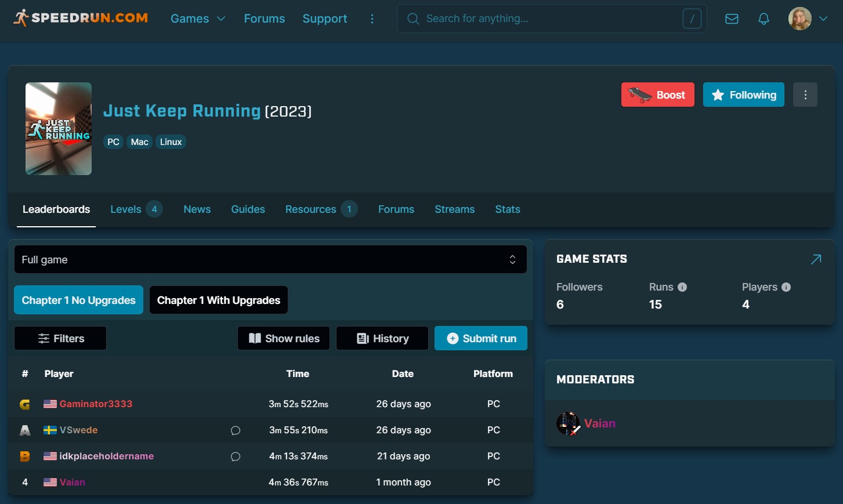
Task: Filter by PC platform tag
Action: (x=113, y=142)
